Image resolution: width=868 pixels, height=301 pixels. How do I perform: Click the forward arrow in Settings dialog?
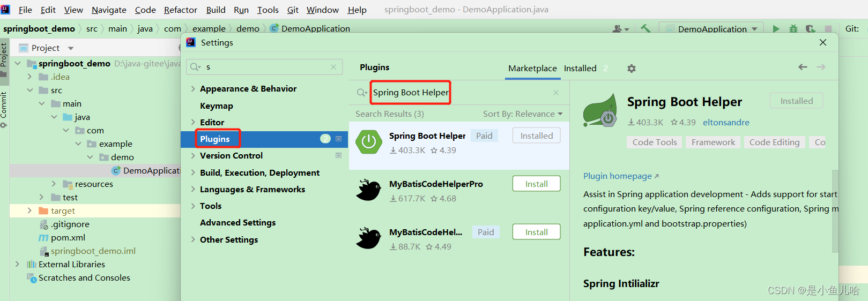[821, 67]
